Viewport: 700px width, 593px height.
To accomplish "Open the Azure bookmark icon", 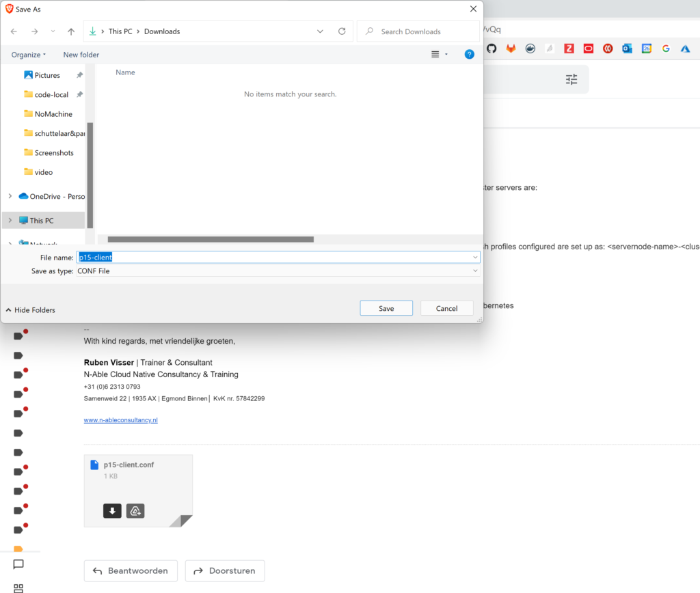I will (685, 49).
